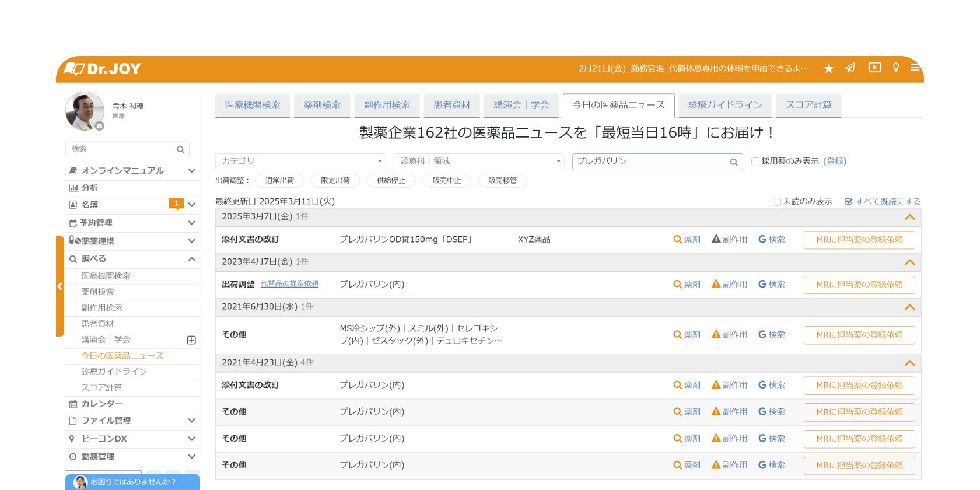Open the favorites star icon in header
This screenshot has height=490, width=980.
coord(828,68)
